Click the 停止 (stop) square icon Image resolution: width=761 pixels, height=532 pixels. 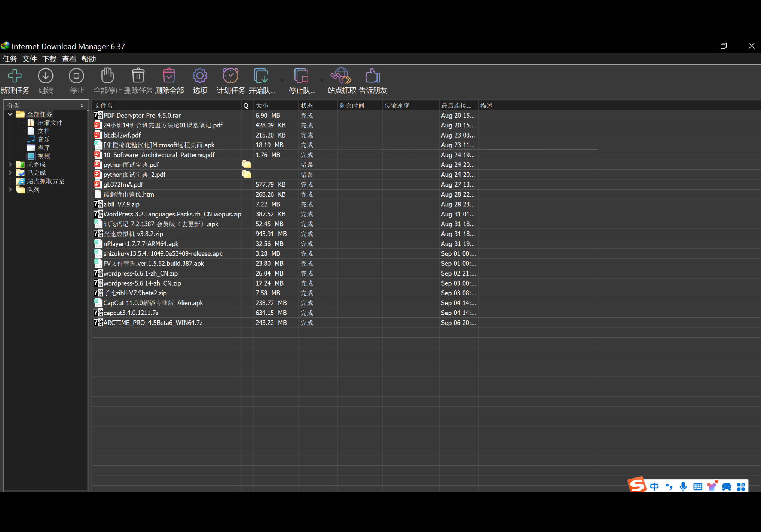[x=76, y=76]
